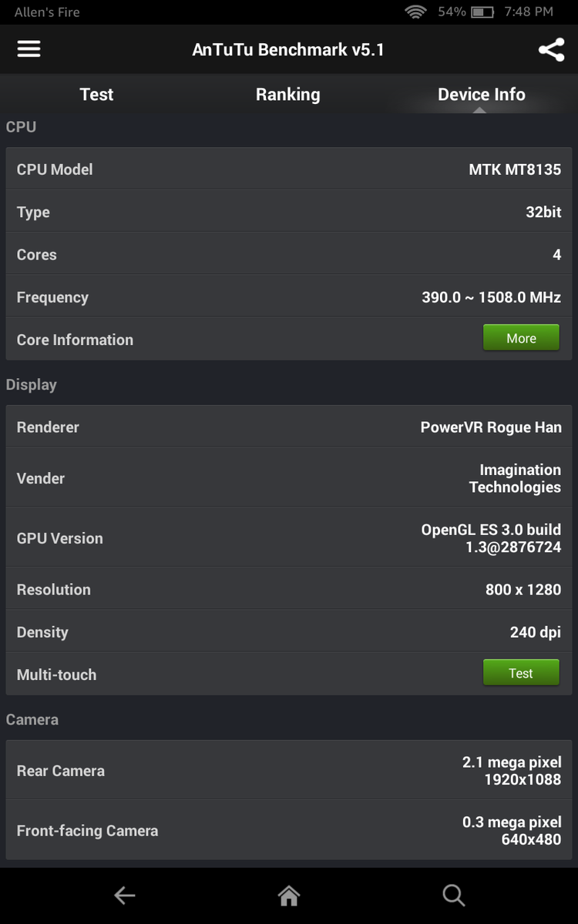The image size is (578, 924).
Task: Tap the CPU Model row
Action: pos(288,169)
